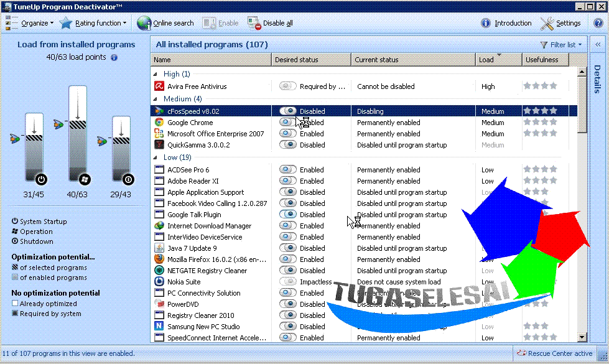The width and height of the screenshot is (609, 364).
Task: Click the Rating function star icon
Action: pyautogui.click(x=66, y=23)
